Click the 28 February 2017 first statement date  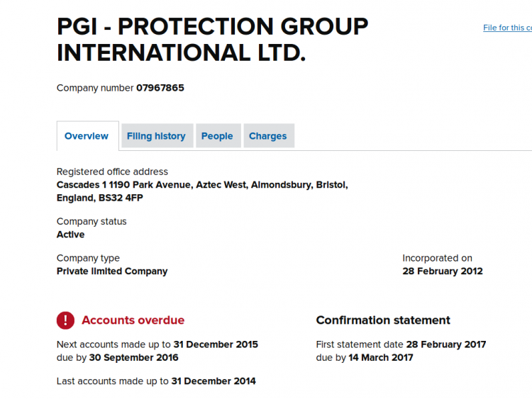pos(446,344)
